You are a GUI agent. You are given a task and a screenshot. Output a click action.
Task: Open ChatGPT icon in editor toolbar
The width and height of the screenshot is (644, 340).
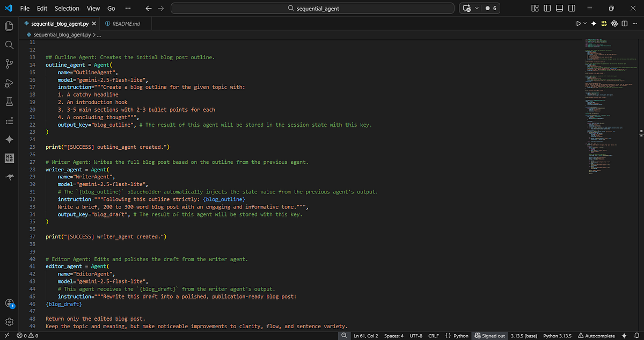click(614, 24)
